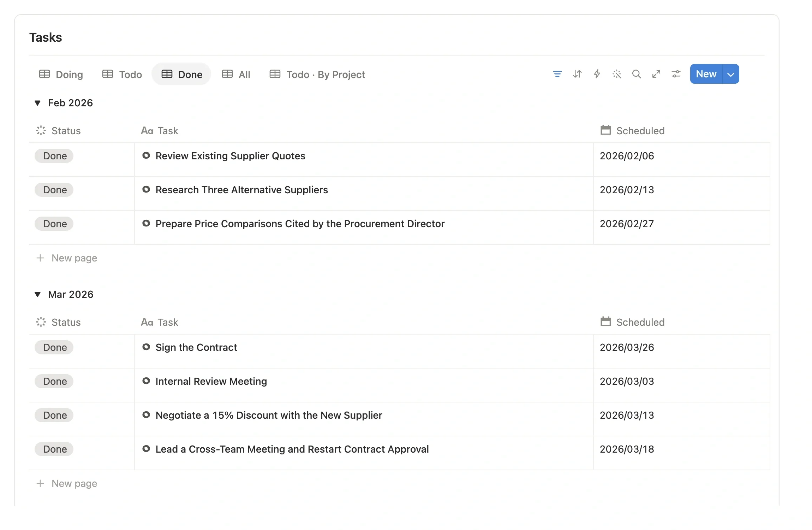Click the plus icon under Feb 2026 group

tap(40, 258)
